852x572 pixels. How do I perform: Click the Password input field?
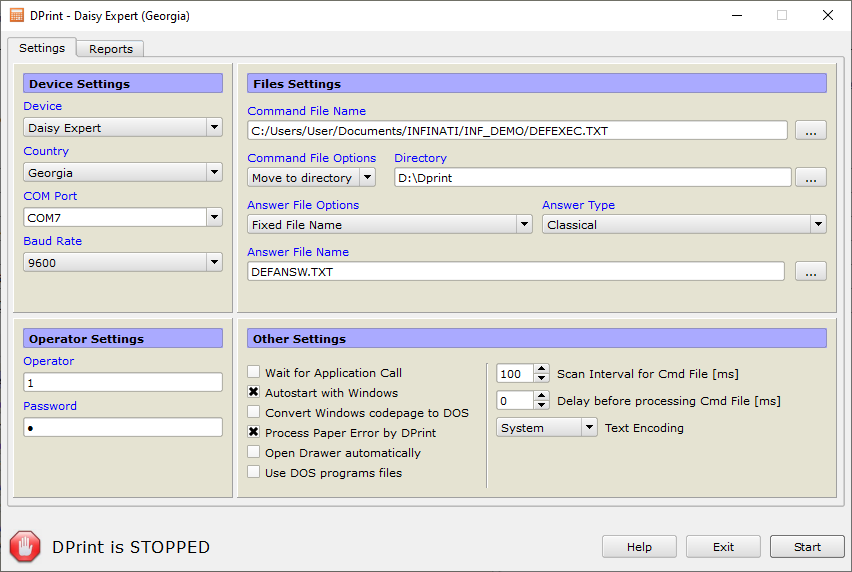pos(123,428)
